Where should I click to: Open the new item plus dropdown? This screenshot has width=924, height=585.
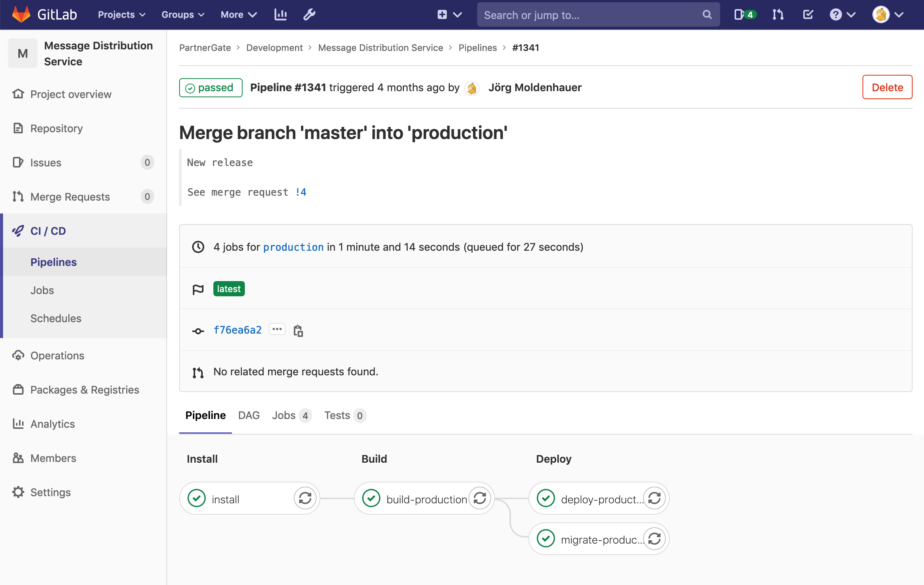point(449,14)
